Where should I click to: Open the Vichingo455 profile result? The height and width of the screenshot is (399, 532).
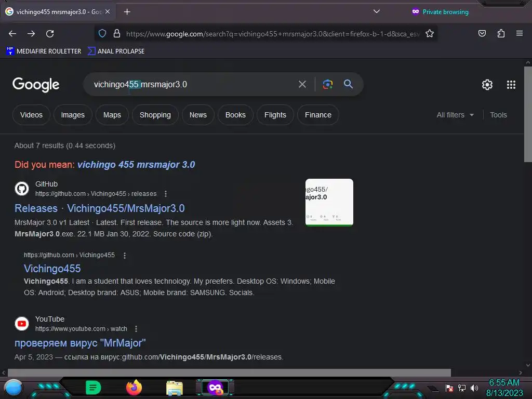pos(52,269)
